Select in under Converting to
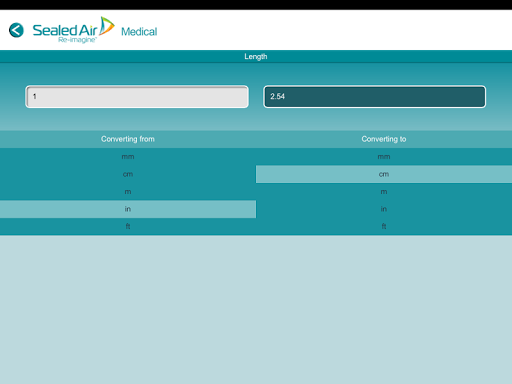The height and width of the screenshot is (384, 512). pos(384,209)
